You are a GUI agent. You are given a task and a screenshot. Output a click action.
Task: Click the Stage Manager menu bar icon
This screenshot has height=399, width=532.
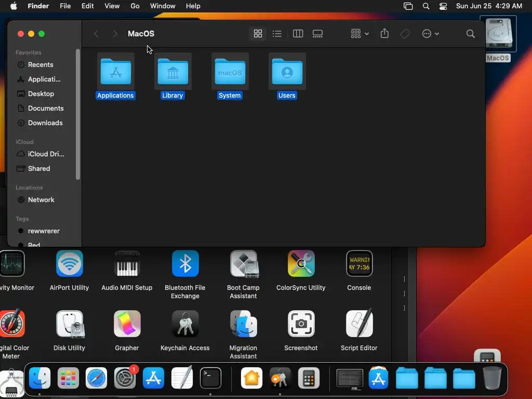coord(408,6)
